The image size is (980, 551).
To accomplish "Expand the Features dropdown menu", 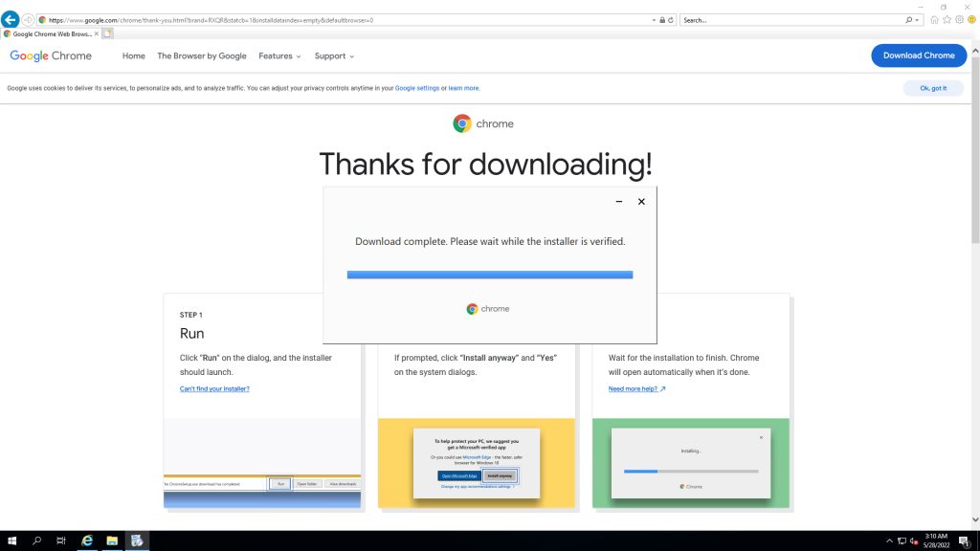I will pos(279,56).
